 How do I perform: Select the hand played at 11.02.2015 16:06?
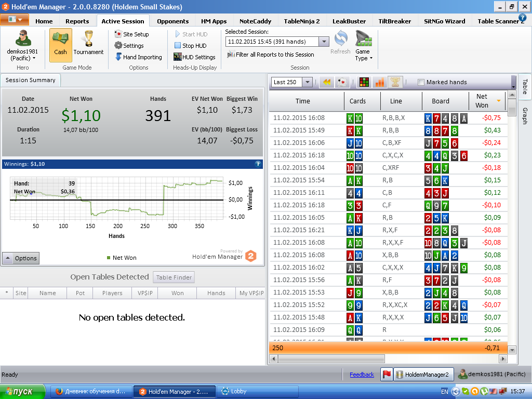click(388, 143)
